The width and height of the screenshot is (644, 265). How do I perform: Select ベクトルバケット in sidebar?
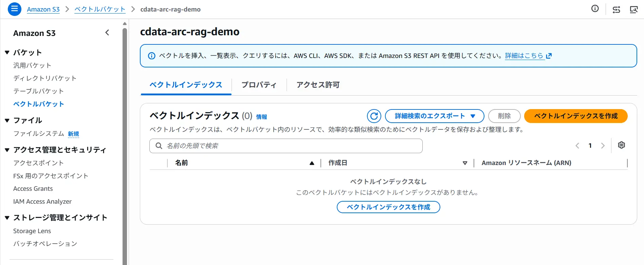pyautogui.click(x=38, y=104)
